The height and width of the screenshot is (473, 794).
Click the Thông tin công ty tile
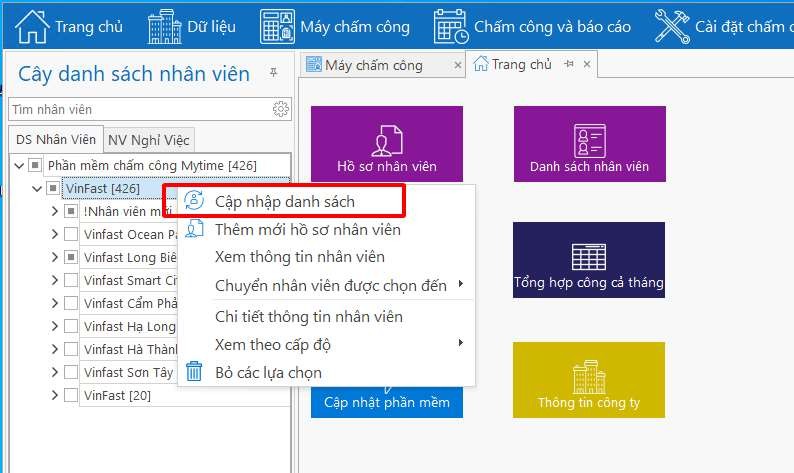point(588,380)
